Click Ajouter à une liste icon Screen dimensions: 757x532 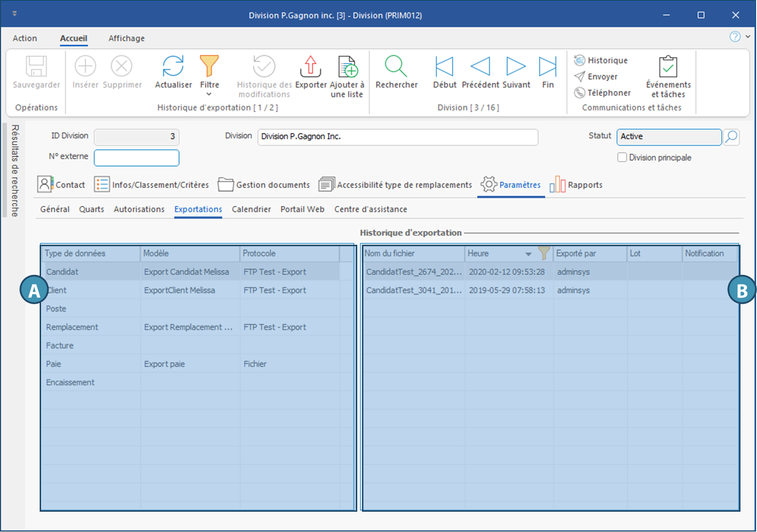point(347,66)
